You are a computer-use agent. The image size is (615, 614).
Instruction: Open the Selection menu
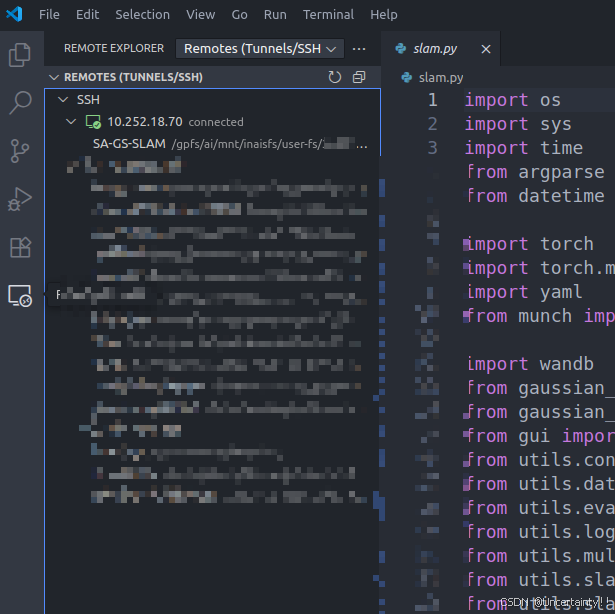(x=142, y=15)
